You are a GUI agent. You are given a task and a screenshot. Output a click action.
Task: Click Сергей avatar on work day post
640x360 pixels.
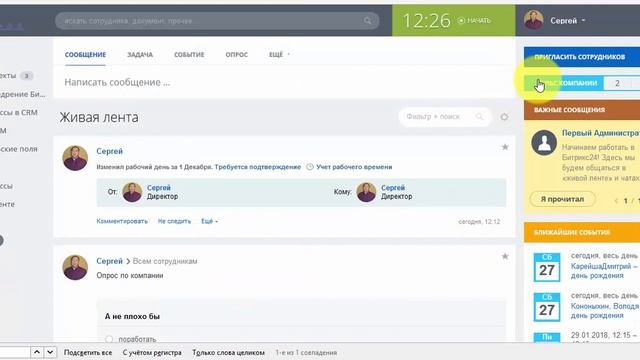(x=75, y=158)
